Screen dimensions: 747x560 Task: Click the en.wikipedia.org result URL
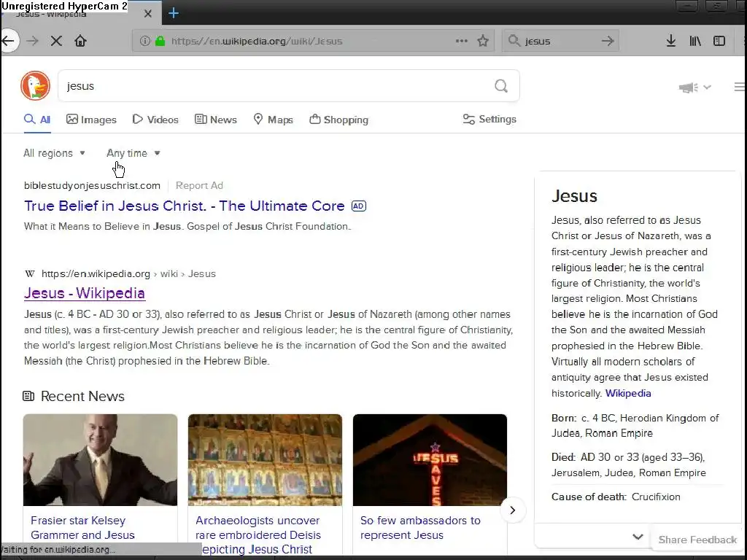[x=128, y=274]
